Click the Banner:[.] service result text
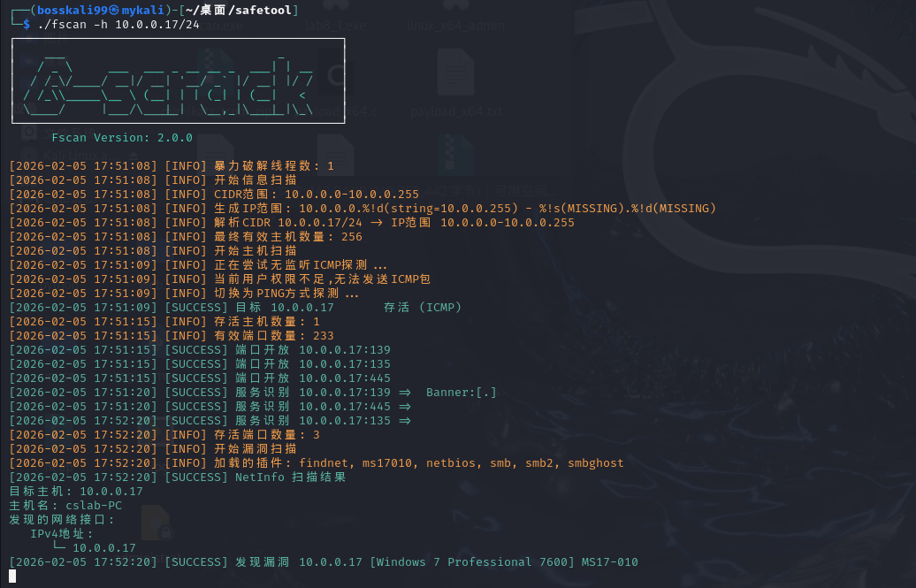The height and width of the screenshot is (588, 916). pyautogui.click(x=461, y=393)
